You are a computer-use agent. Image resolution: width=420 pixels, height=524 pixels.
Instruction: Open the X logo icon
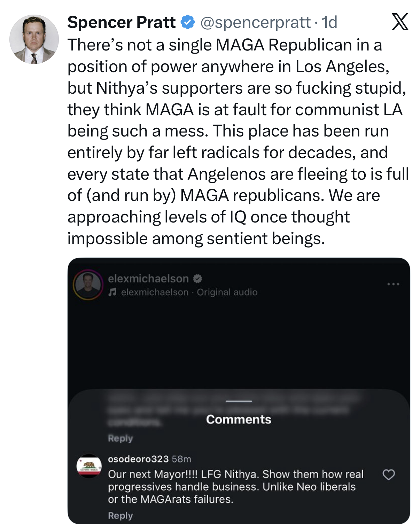click(x=400, y=22)
